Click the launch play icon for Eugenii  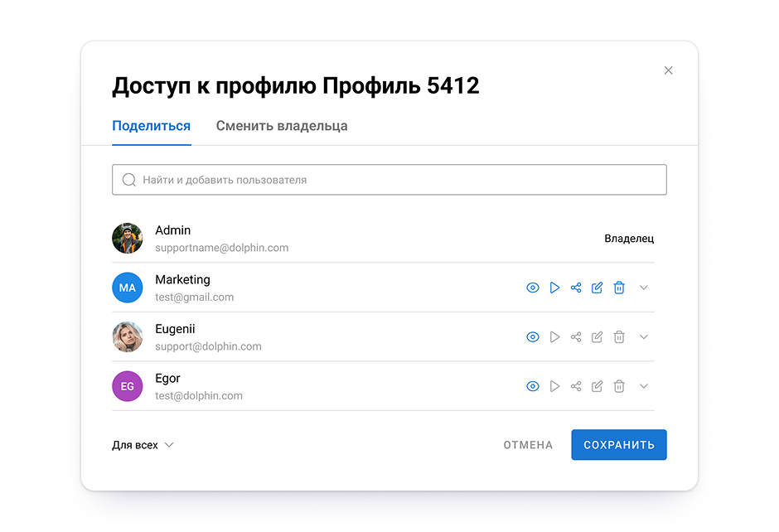(554, 337)
